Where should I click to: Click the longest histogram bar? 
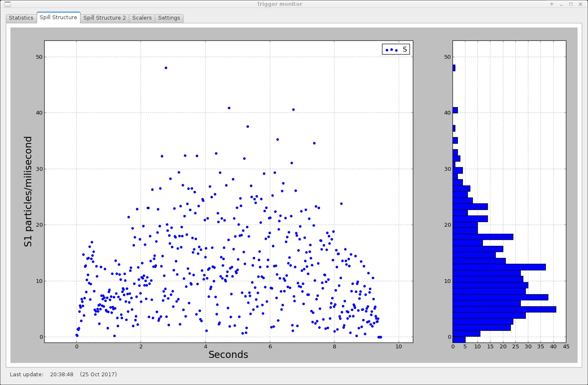click(x=505, y=309)
